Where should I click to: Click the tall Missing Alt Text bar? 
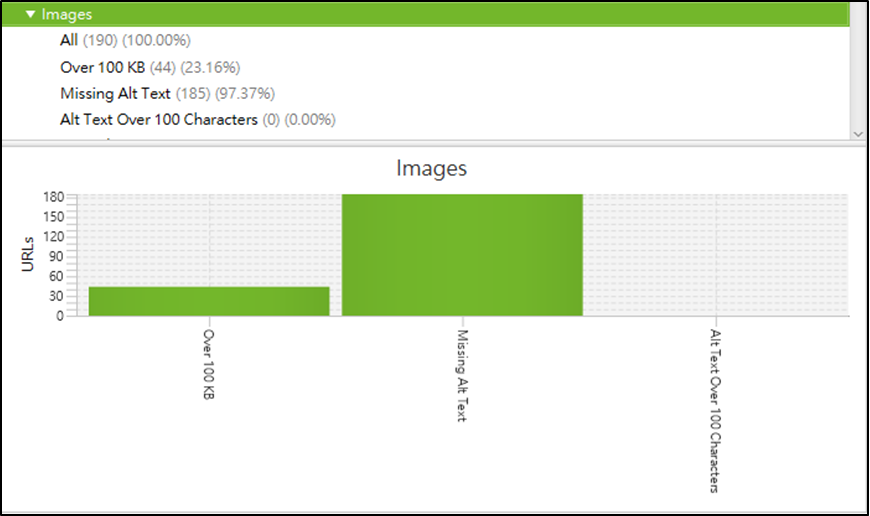pos(462,255)
